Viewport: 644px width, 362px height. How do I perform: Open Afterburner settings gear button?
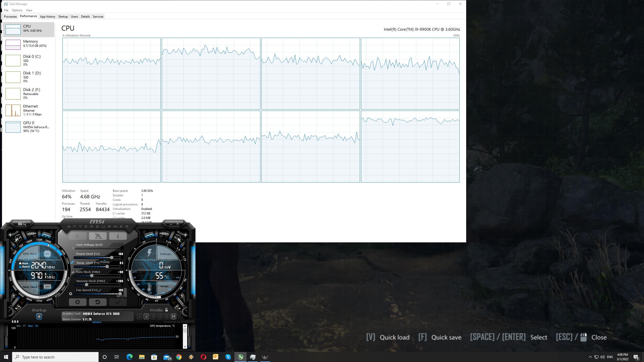(x=77, y=302)
